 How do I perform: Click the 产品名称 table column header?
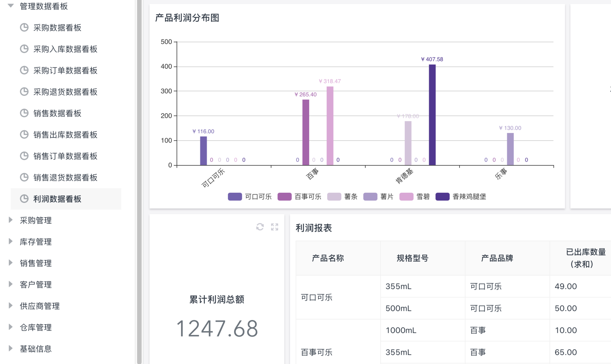(x=328, y=258)
